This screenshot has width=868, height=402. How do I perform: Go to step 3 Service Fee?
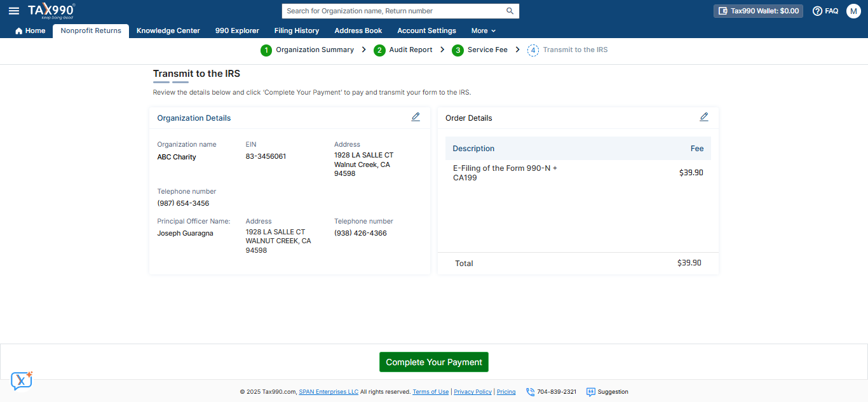click(480, 50)
